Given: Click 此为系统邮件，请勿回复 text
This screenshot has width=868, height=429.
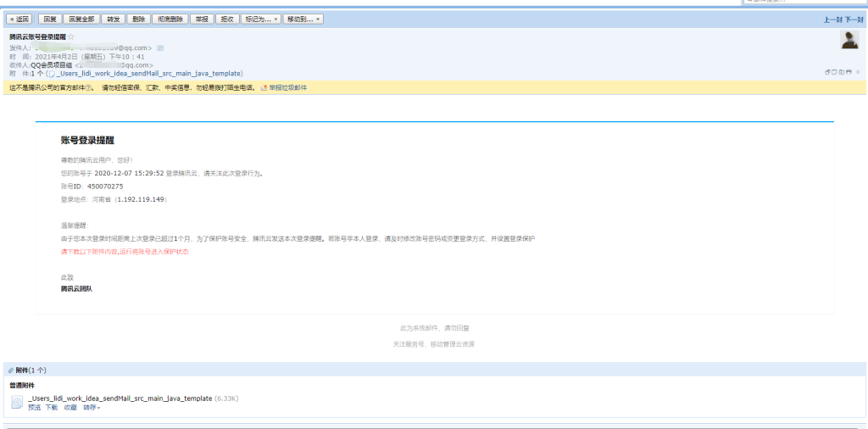Looking at the screenshot, I should click(435, 328).
